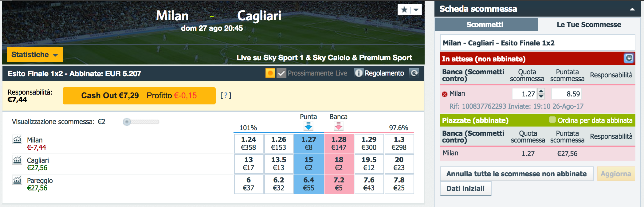Open Pareggio's chart icon

17,180
